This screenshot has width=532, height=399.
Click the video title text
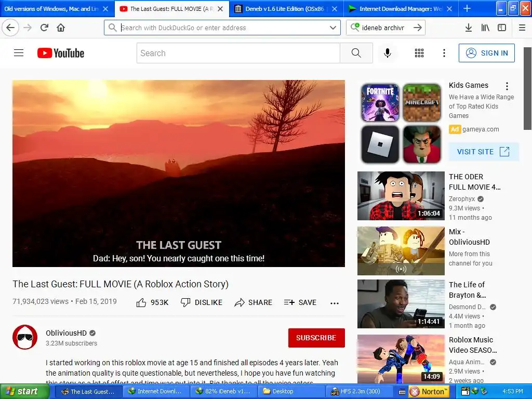[121, 284]
